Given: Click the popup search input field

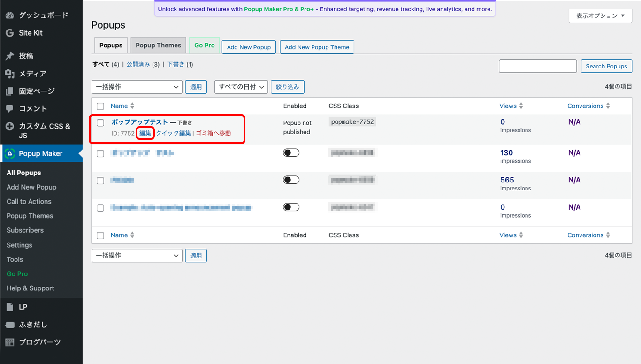Looking at the screenshot, I should 538,66.
